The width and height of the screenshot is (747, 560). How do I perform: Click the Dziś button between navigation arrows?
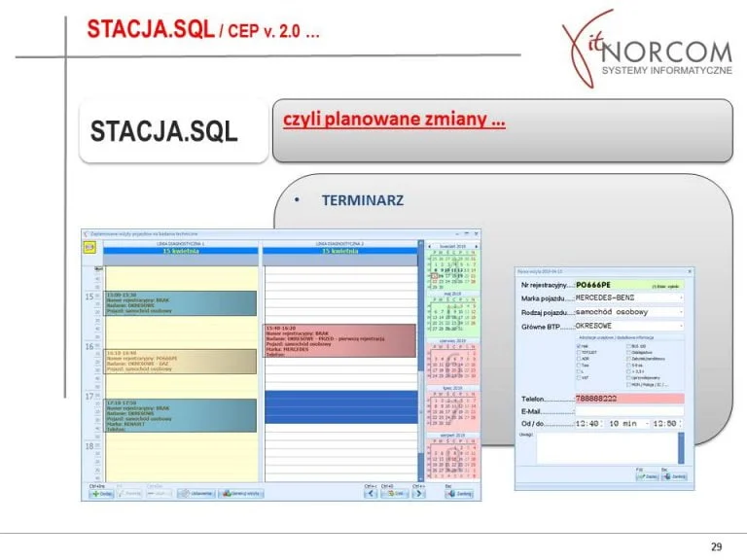pos(395,494)
